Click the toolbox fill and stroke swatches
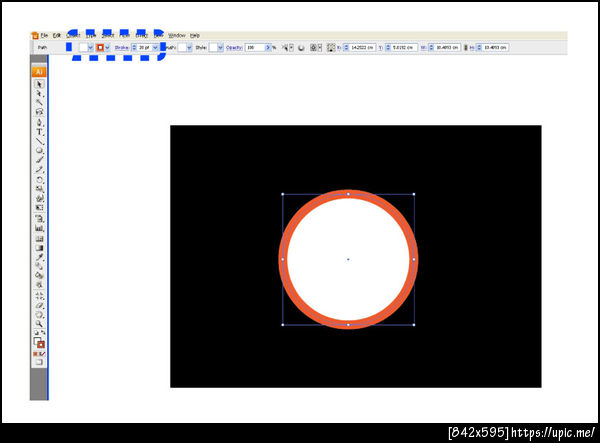This screenshot has height=443, width=600. point(39,342)
